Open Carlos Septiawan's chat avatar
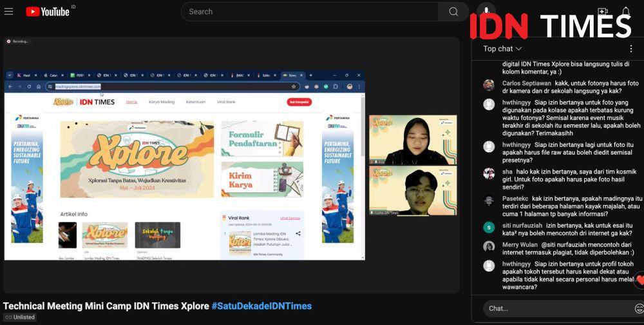The image size is (644, 325). pos(488,85)
